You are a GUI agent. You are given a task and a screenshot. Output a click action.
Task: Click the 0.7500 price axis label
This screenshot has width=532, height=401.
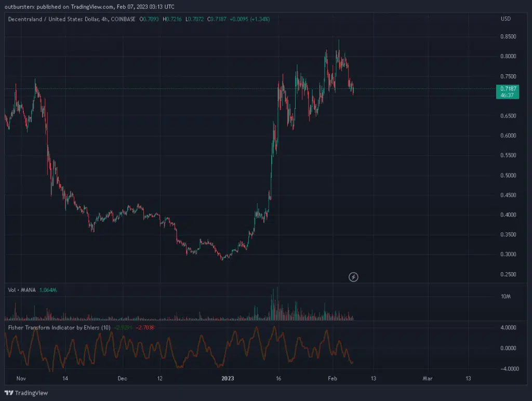coord(508,76)
